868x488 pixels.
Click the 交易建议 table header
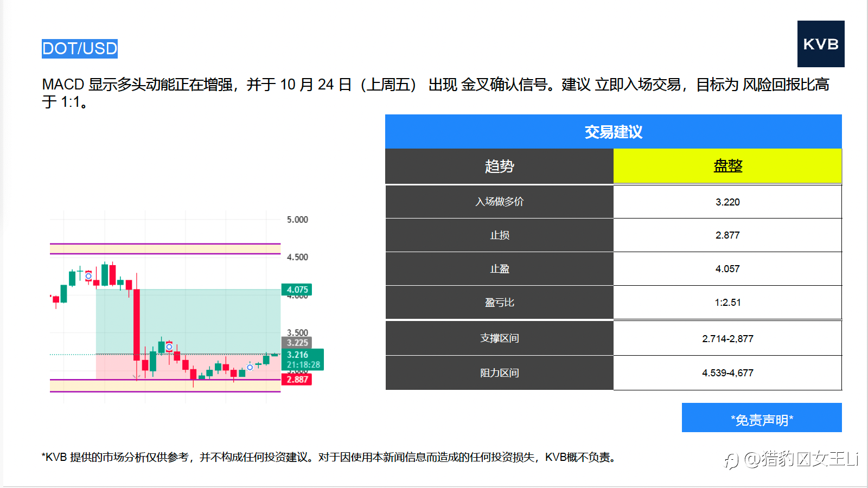pos(614,131)
